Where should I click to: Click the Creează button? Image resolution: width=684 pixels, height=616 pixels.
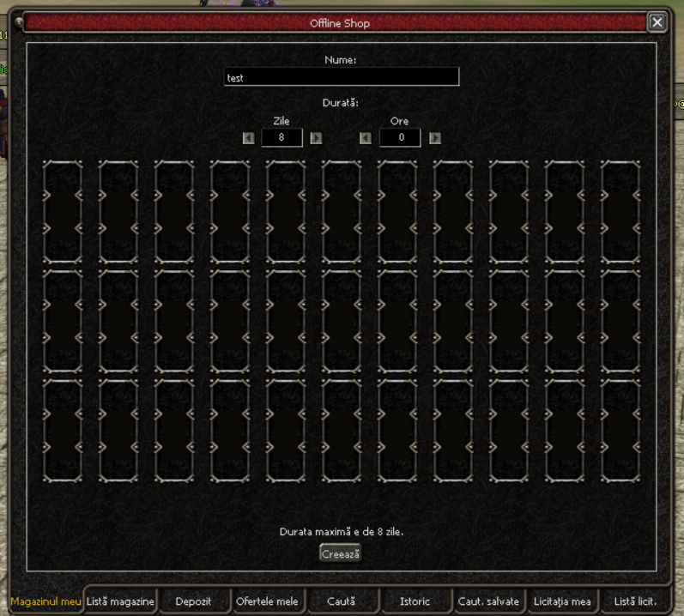click(x=340, y=553)
